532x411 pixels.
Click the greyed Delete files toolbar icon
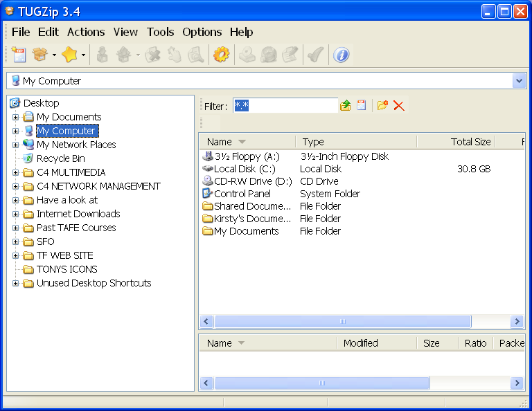[x=152, y=54]
